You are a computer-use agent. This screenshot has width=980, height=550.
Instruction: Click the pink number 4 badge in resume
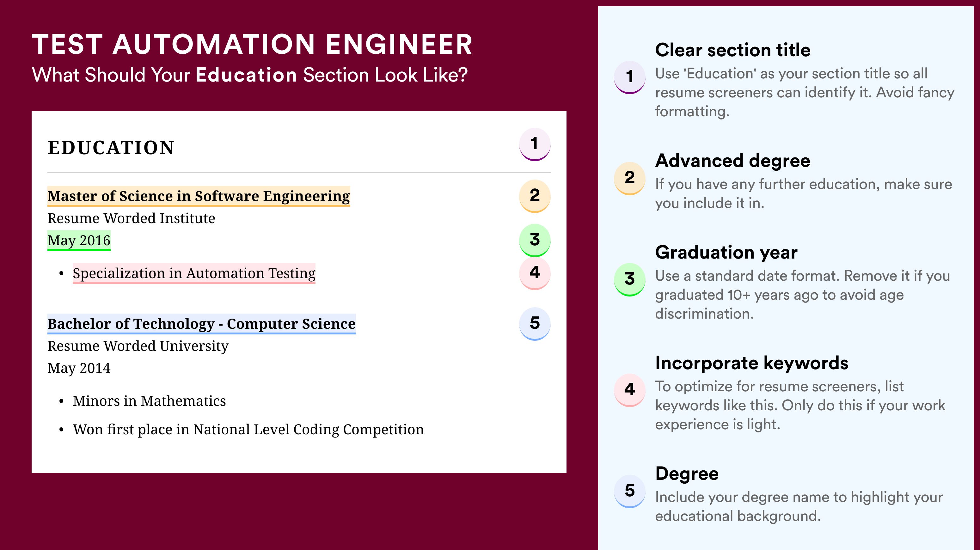coord(535,273)
